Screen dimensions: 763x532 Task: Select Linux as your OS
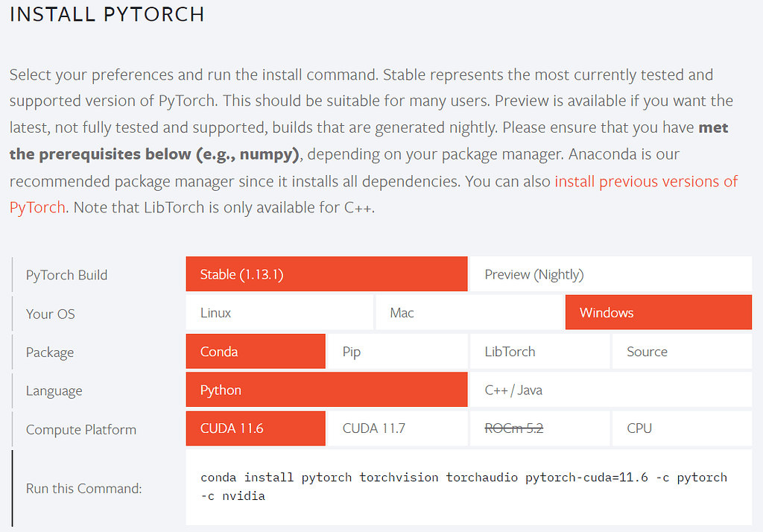[x=279, y=312]
